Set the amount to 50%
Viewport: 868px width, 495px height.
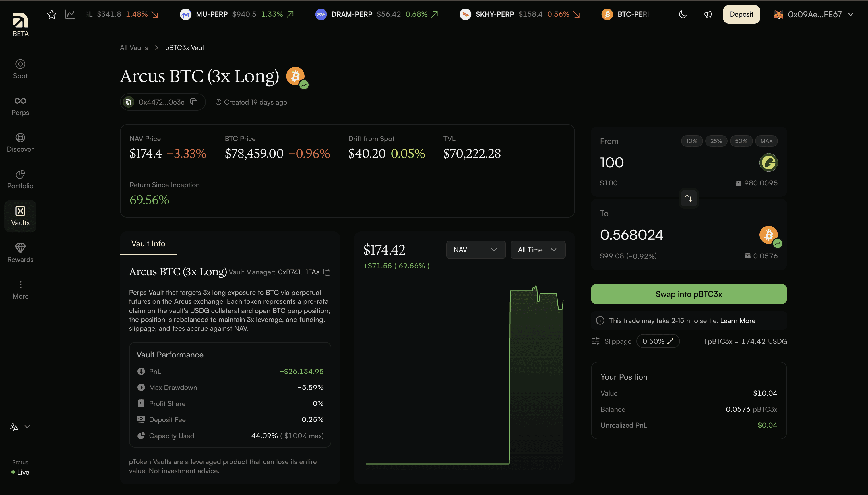[741, 141]
